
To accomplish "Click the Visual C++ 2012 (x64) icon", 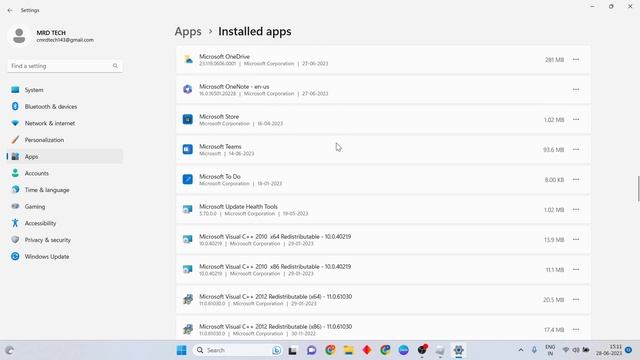I will [187, 299].
